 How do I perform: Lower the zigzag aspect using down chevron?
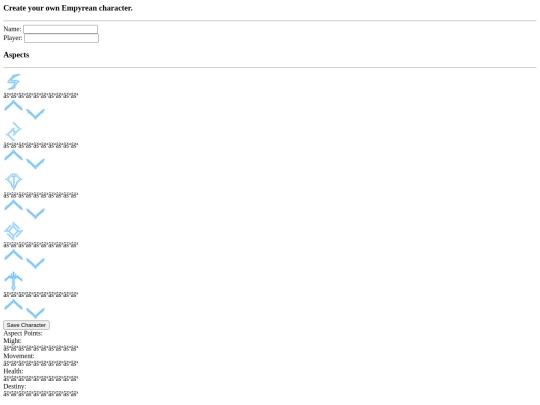point(35,164)
